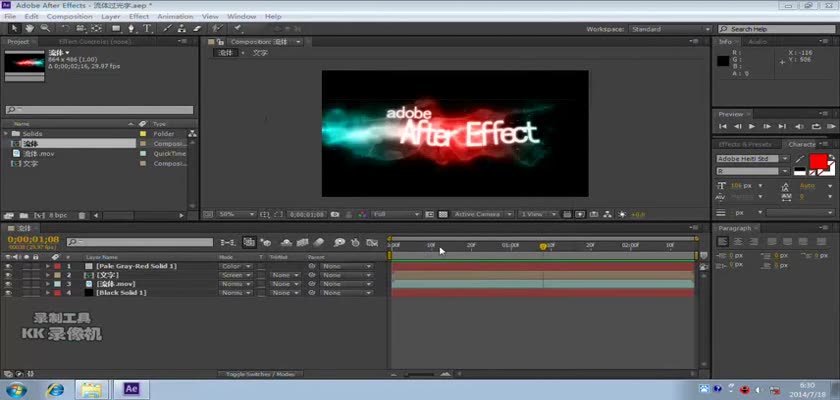The width and height of the screenshot is (840, 400).
Task: Toggle Fast Previews button in viewer
Action: tap(580, 214)
